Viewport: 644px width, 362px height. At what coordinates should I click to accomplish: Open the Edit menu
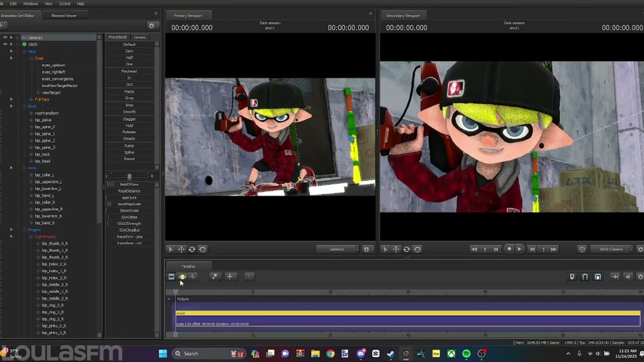(x=13, y=4)
